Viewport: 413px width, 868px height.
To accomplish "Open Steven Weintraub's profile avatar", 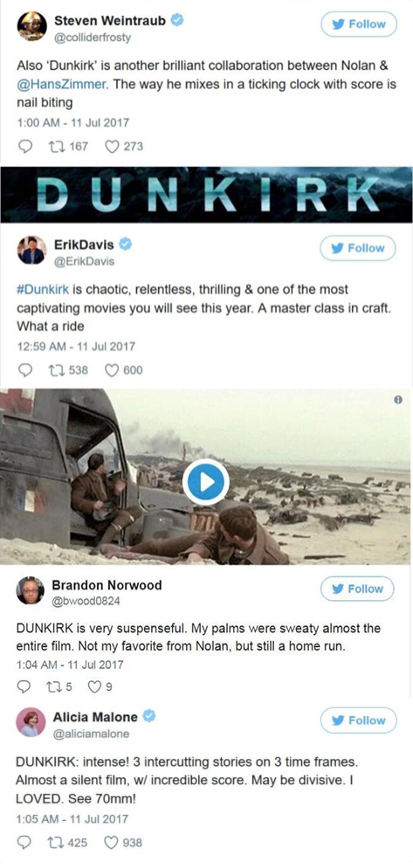I will click(x=31, y=26).
